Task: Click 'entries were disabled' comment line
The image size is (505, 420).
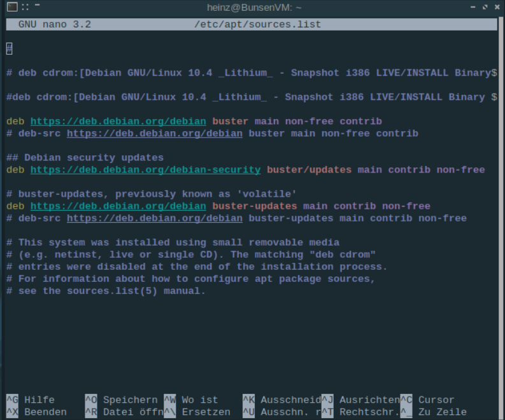Action: click(197, 267)
